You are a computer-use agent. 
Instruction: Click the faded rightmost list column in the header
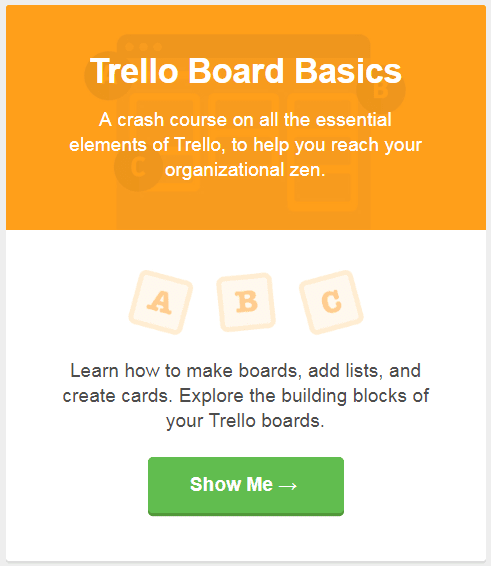pos(322,152)
